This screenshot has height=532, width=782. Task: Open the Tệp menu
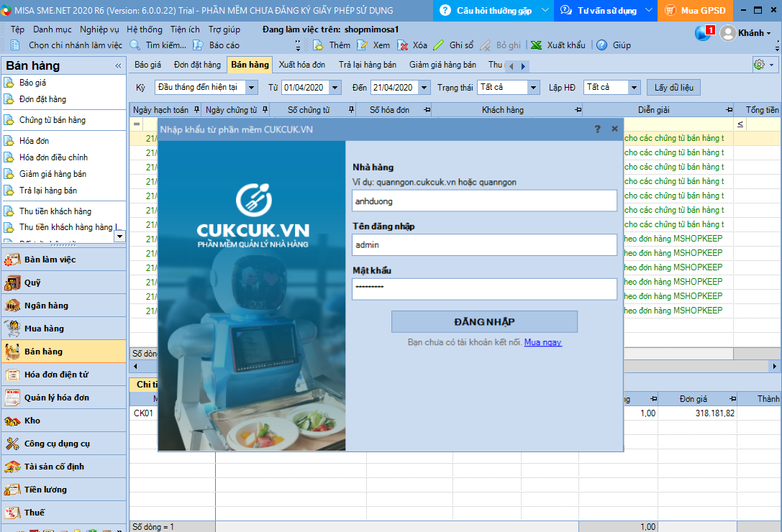[x=17, y=29]
